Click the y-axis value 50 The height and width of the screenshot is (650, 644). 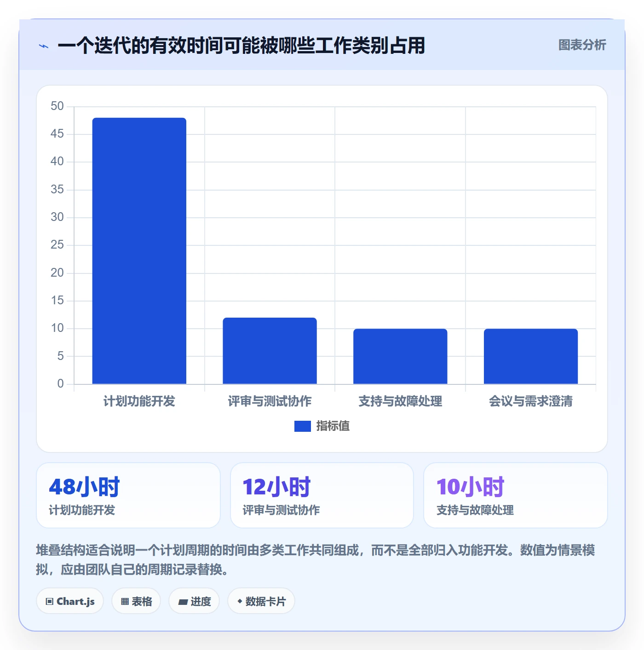tap(57, 106)
